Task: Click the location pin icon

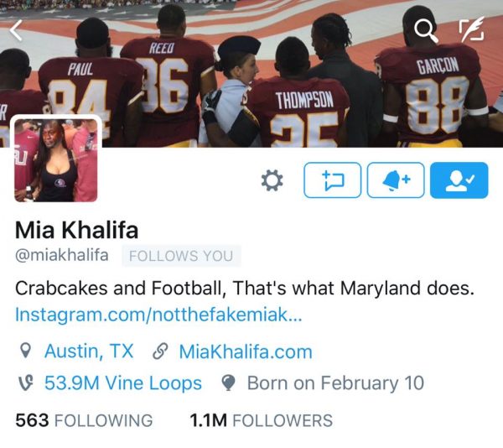Action: click(25, 351)
